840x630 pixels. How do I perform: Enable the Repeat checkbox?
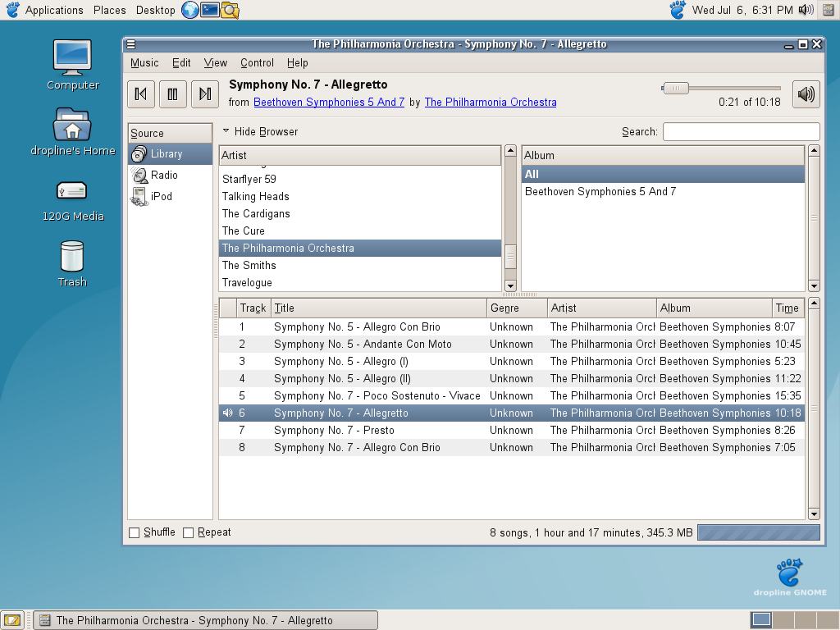click(x=189, y=533)
